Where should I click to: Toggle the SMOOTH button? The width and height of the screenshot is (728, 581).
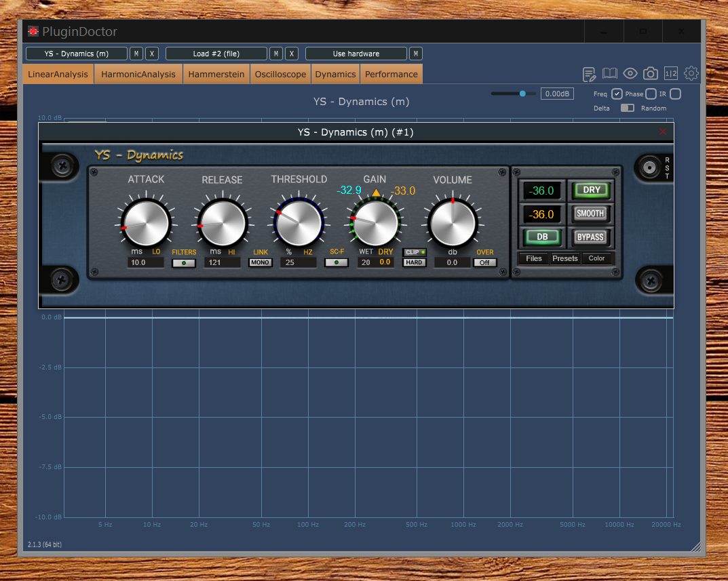[590, 214]
